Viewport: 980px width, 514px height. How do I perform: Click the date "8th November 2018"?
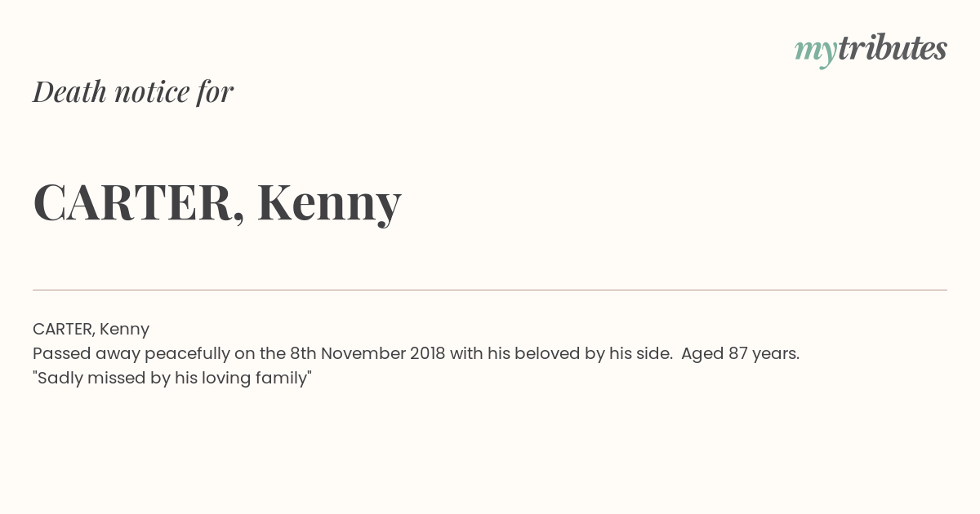(x=367, y=353)
